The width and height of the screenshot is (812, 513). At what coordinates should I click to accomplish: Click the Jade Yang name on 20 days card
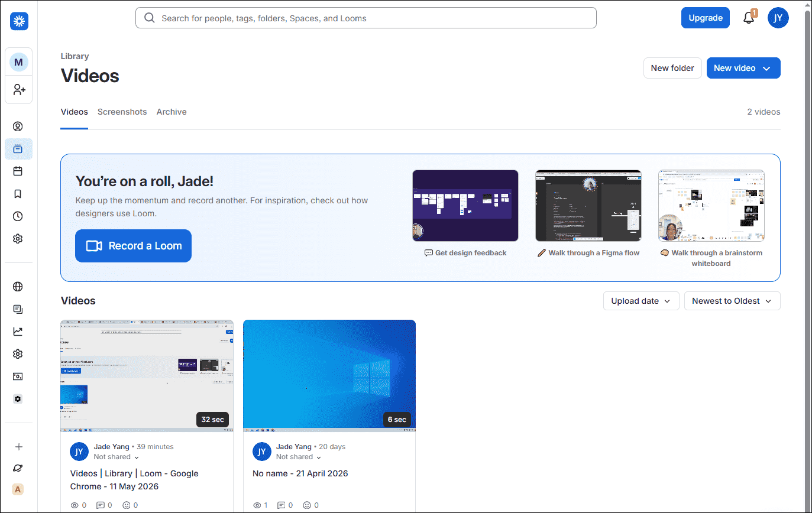click(294, 447)
